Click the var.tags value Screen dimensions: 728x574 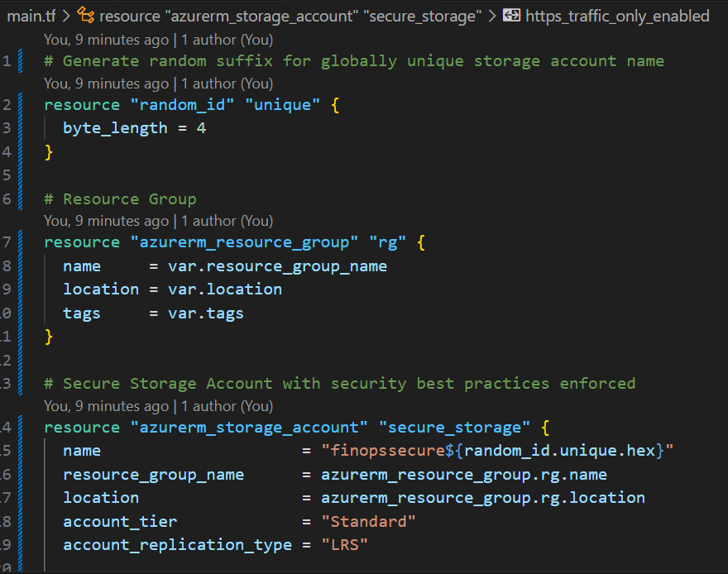pyautogui.click(x=205, y=313)
